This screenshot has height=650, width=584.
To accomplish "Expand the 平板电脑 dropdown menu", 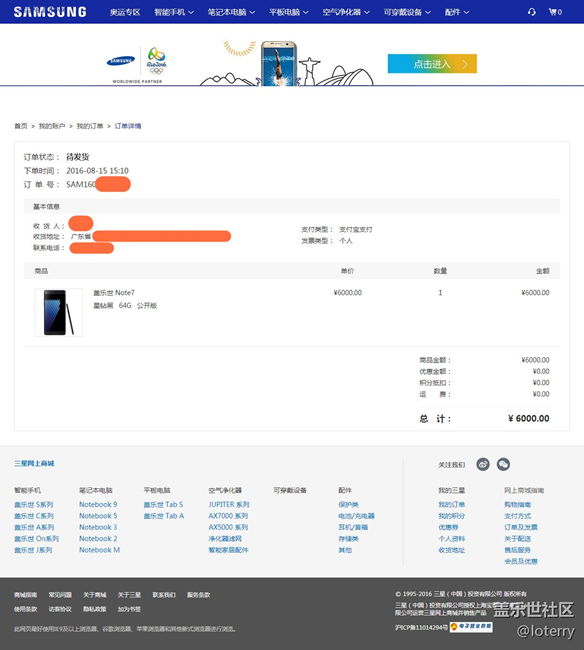I will coord(288,12).
